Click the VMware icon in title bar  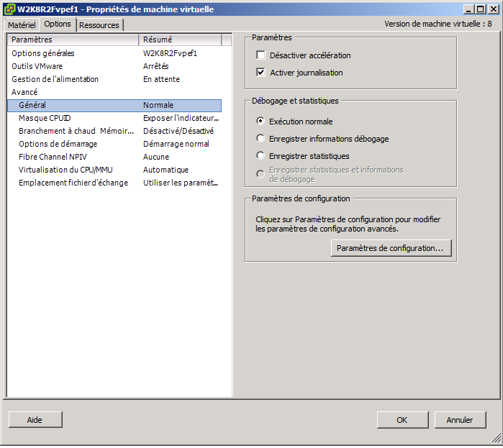9,9
